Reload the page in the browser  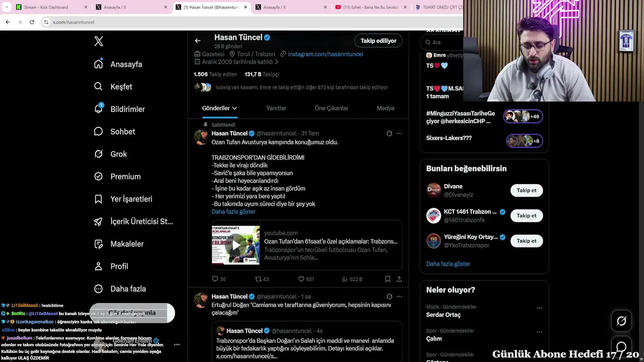coord(32,22)
